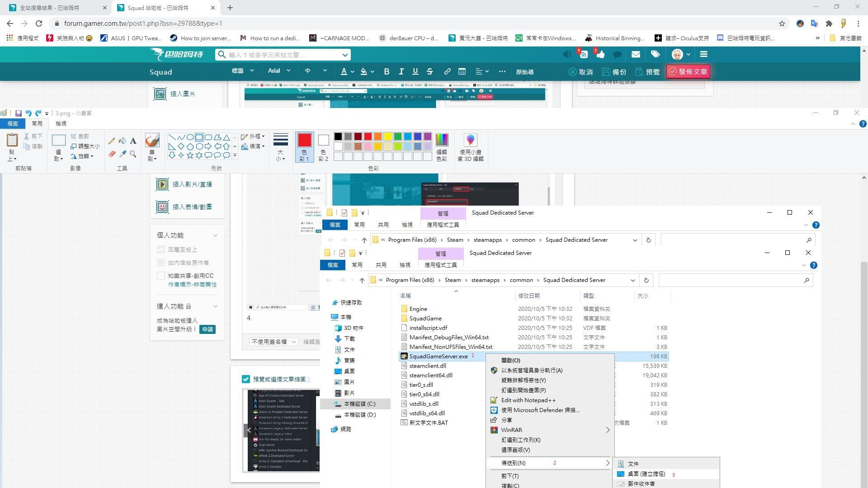Viewport: 868px width, 488px height.
Task: Select the Text tool in Paint
Action: coord(133,141)
